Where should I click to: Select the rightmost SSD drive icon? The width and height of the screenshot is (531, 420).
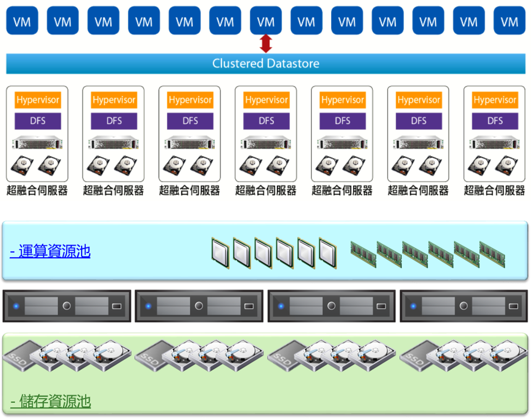pyautogui.click(x=417, y=356)
